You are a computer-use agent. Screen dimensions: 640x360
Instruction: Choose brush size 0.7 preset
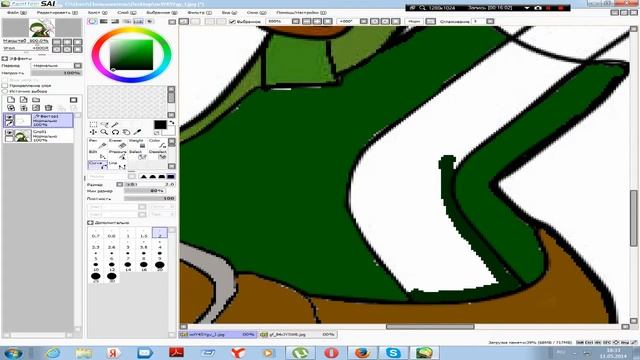(96, 233)
